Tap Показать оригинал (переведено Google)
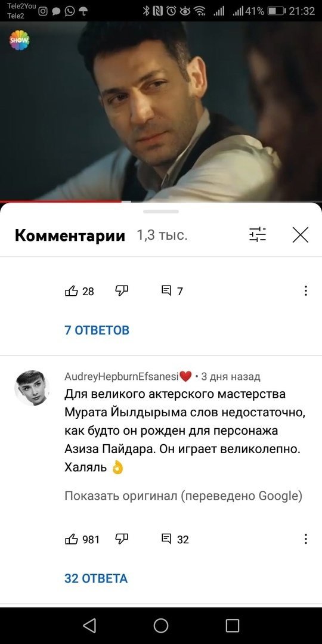 (x=183, y=496)
